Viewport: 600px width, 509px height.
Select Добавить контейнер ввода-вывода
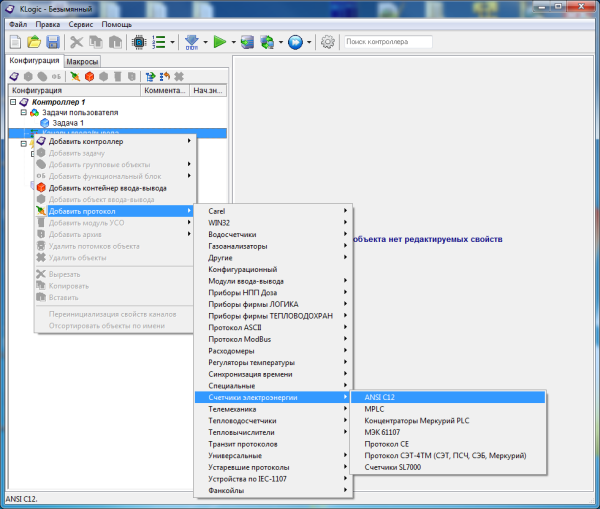pos(107,187)
